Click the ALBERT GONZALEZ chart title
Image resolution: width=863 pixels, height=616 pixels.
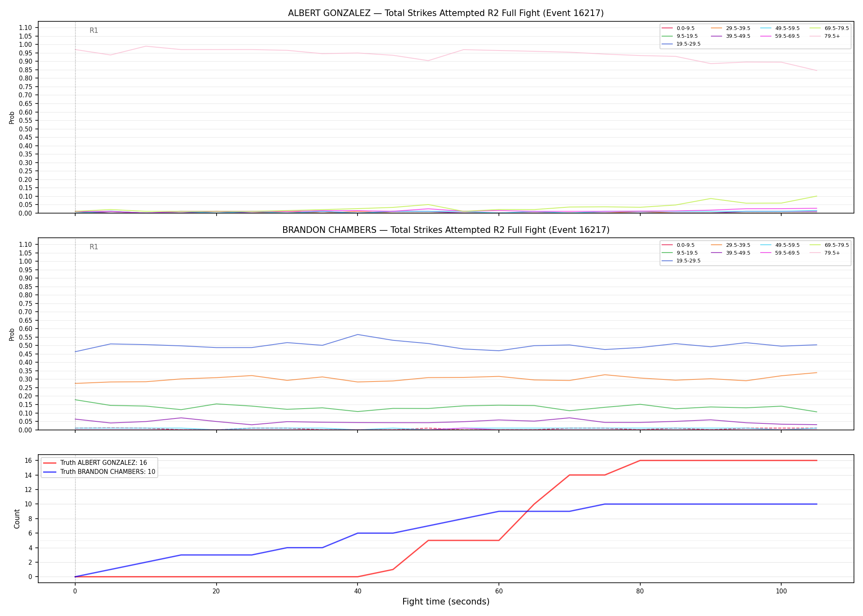(x=446, y=13)
